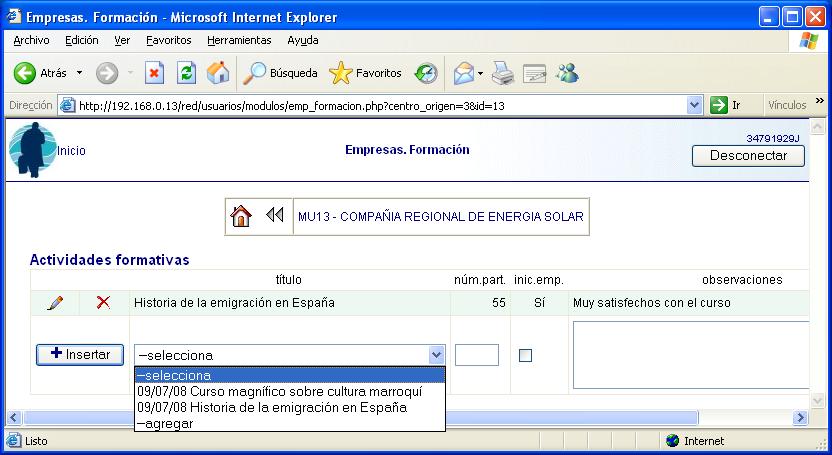Click the Forward navigation arrow
This screenshot has height=455, width=832.
coord(107,73)
